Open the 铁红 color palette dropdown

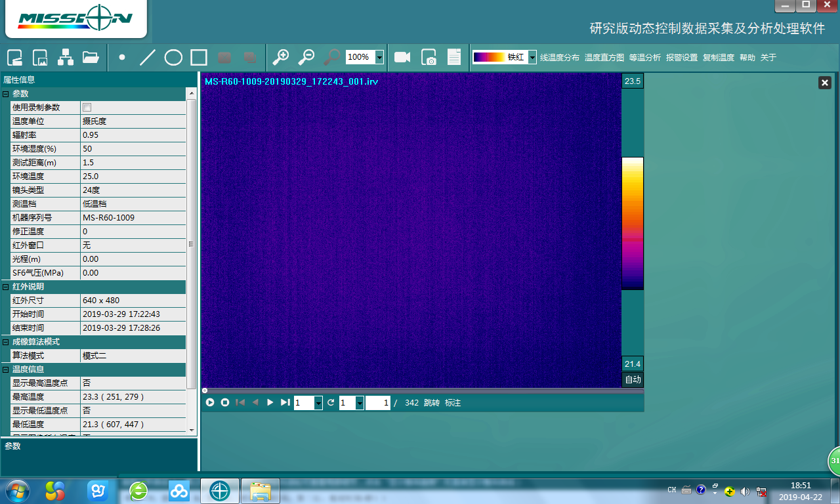coord(532,58)
